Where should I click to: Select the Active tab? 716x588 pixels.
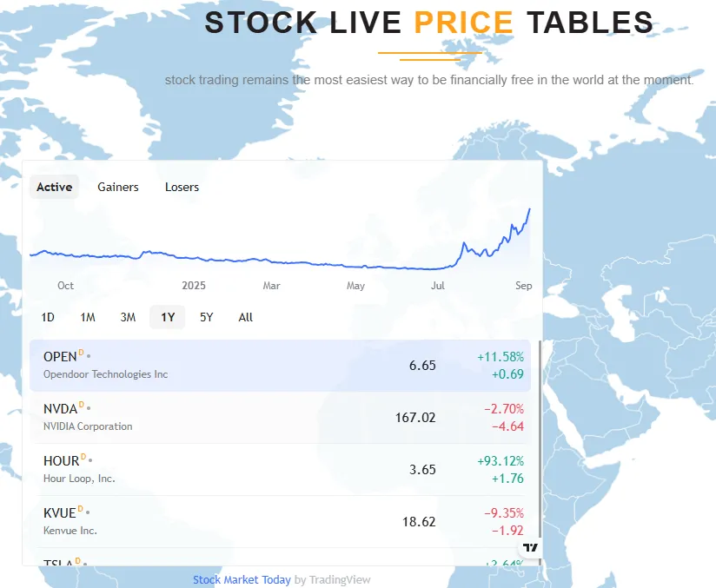pos(54,187)
